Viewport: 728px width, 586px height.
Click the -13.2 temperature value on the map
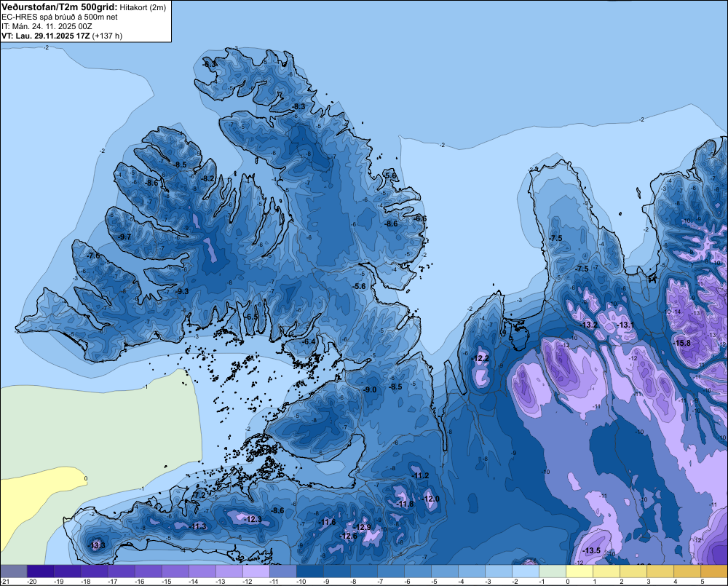pyautogui.click(x=589, y=325)
